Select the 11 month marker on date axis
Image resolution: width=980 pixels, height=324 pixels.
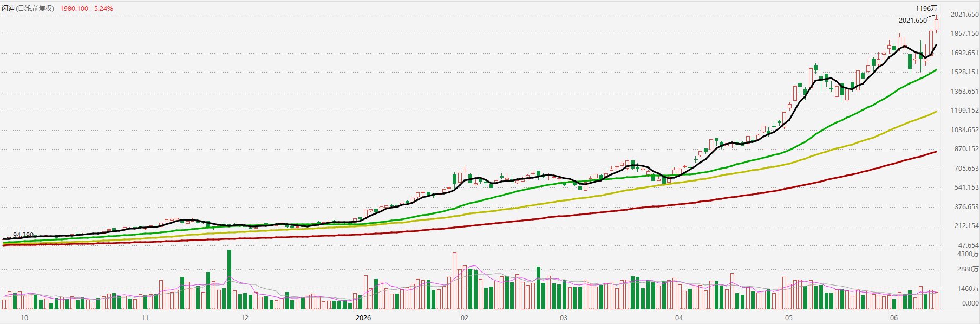145,317
